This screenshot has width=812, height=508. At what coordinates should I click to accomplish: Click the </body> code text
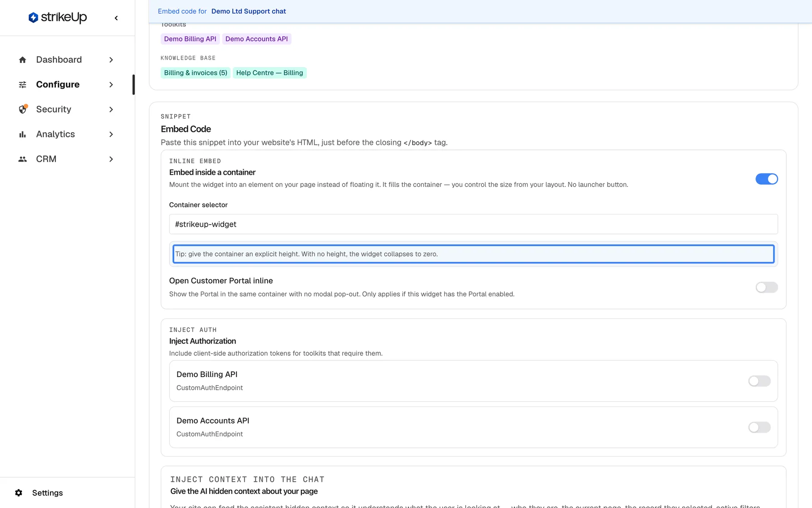(x=418, y=143)
